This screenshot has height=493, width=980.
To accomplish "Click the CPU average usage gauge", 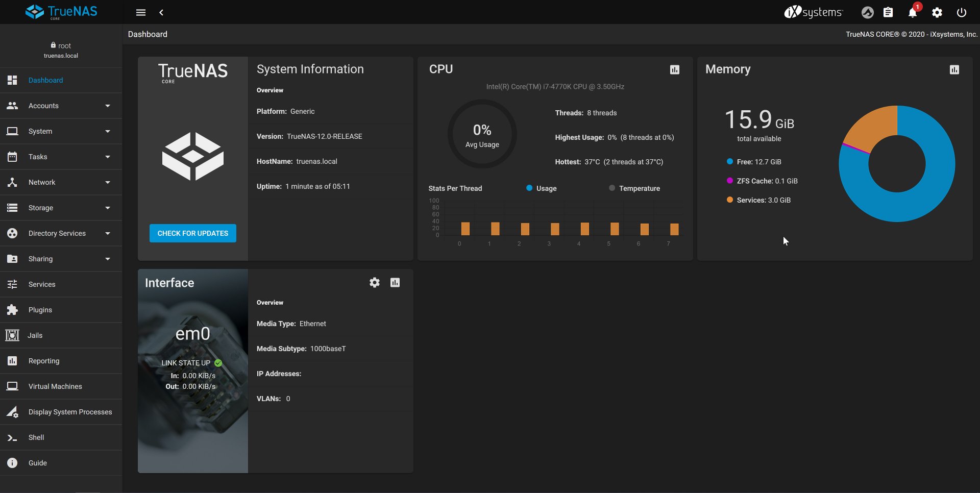I will coord(482,134).
